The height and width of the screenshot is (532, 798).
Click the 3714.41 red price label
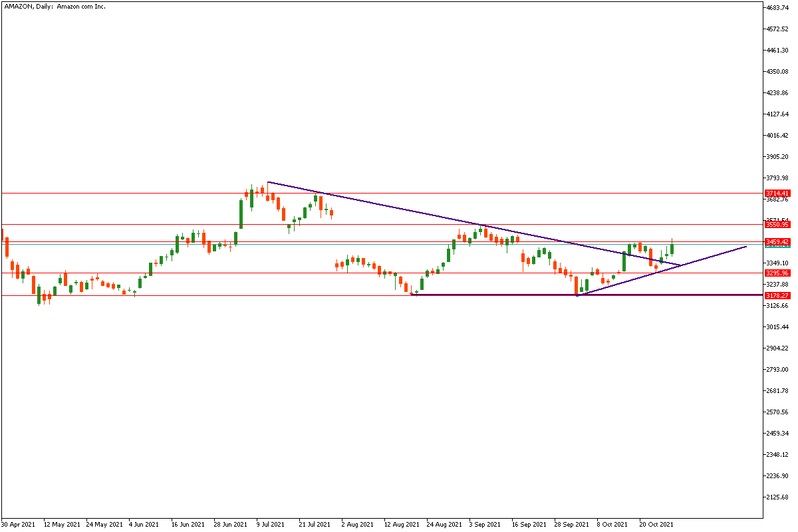pos(776,193)
